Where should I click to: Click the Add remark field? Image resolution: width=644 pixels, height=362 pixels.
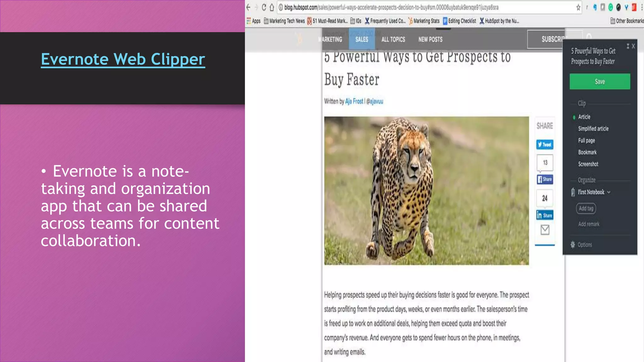(x=589, y=224)
